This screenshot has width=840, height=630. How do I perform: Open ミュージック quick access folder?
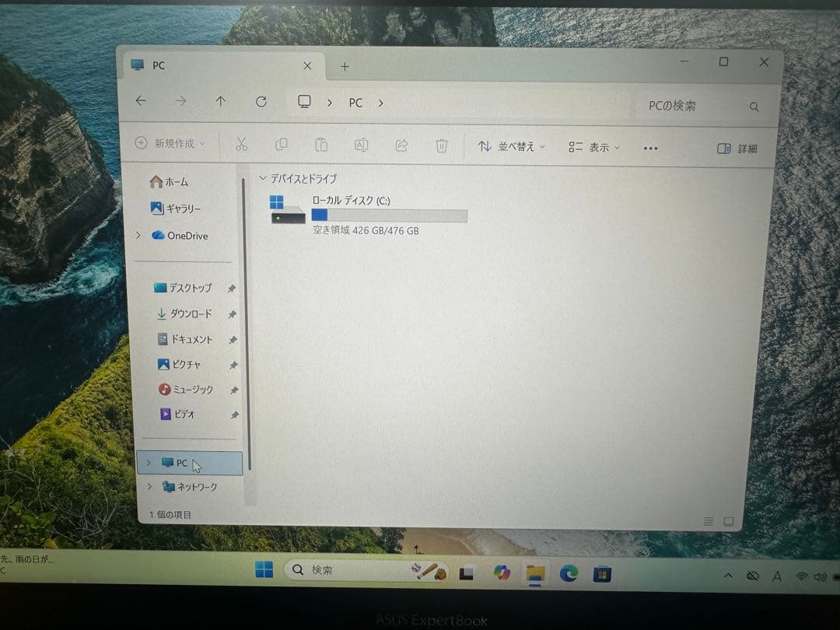[186, 390]
